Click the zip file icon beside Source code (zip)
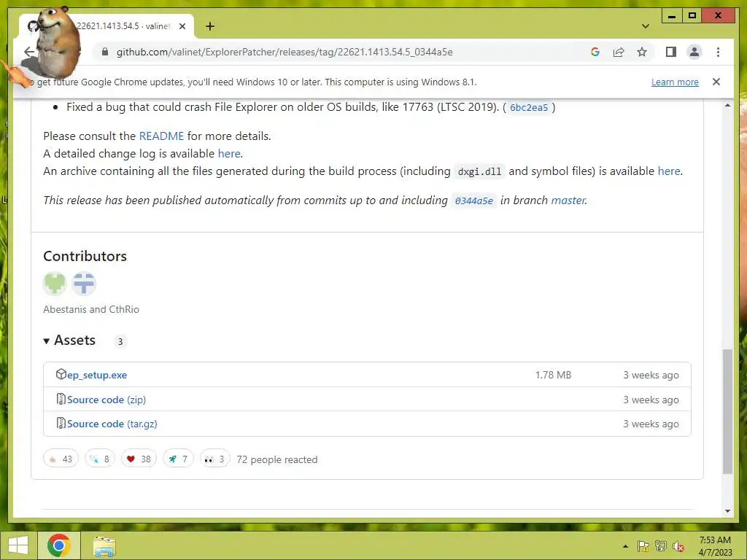Image resolution: width=747 pixels, height=560 pixels. (x=61, y=399)
